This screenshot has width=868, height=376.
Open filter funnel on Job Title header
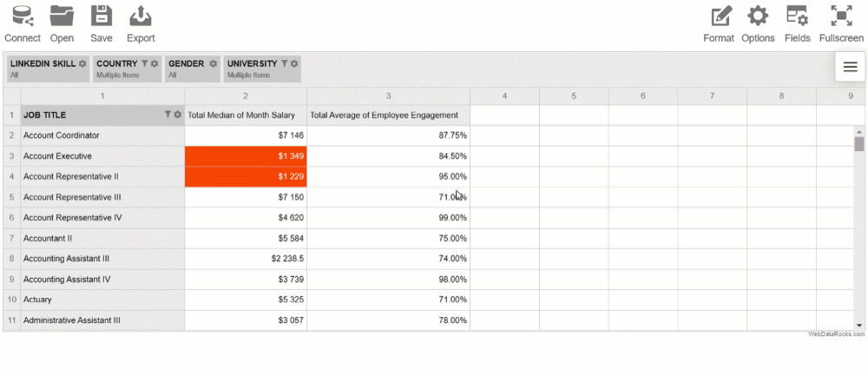click(168, 115)
